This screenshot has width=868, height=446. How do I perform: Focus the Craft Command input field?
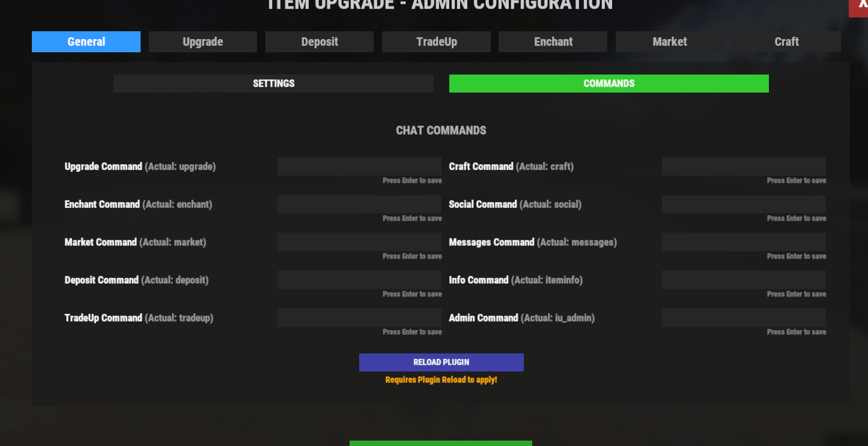(744, 166)
